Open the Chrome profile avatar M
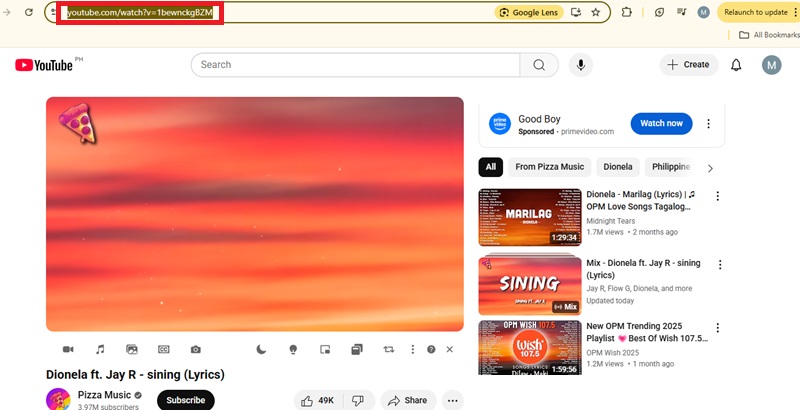 point(704,12)
